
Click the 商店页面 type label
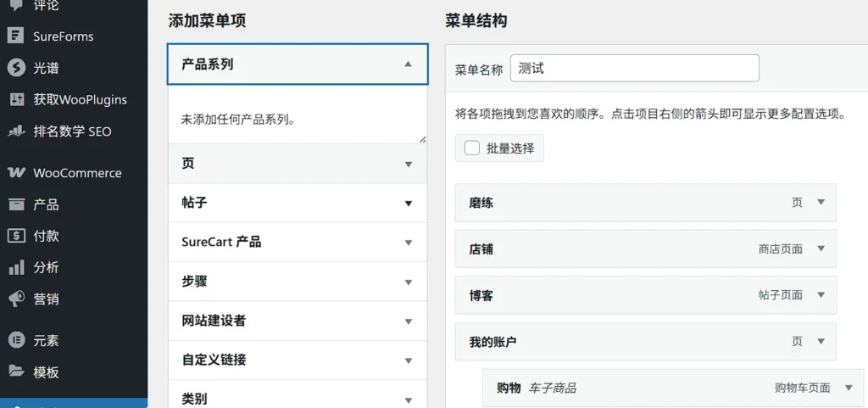tap(781, 249)
